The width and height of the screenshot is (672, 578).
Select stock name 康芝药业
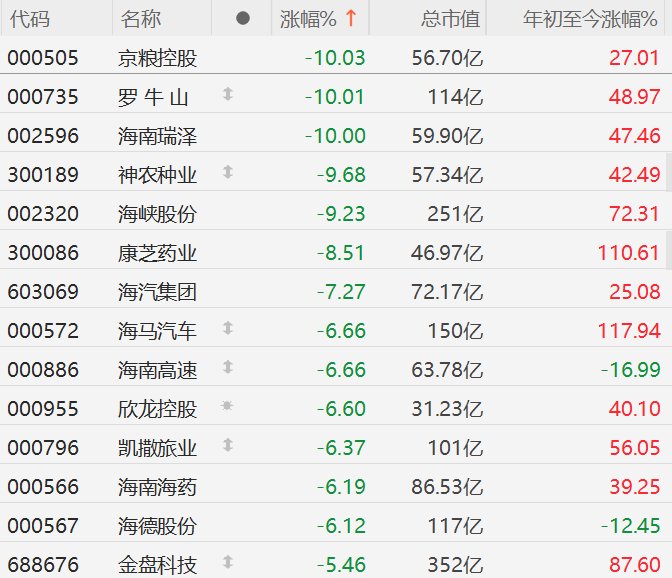click(157, 253)
